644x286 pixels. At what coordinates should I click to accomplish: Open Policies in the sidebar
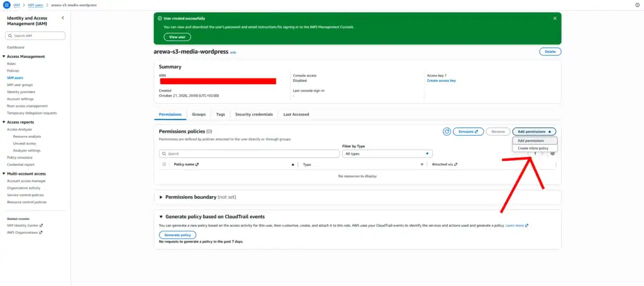(13, 71)
